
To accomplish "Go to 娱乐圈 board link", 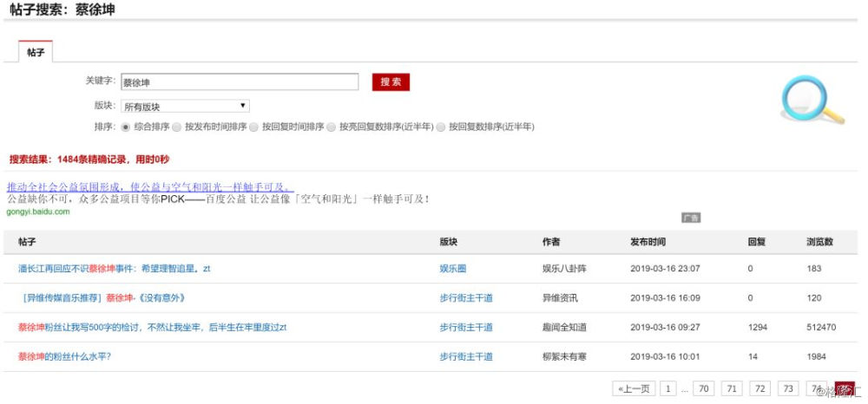I will coord(453,269).
